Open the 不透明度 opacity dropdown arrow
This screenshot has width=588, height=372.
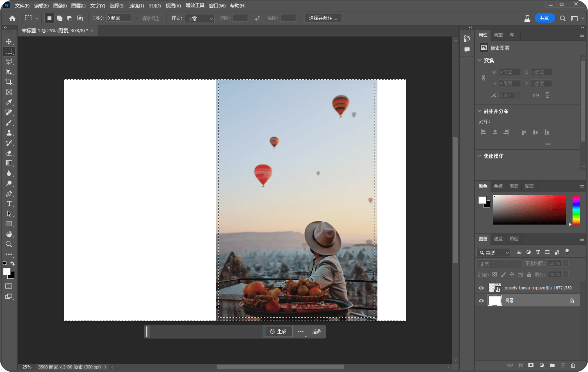click(566, 263)
